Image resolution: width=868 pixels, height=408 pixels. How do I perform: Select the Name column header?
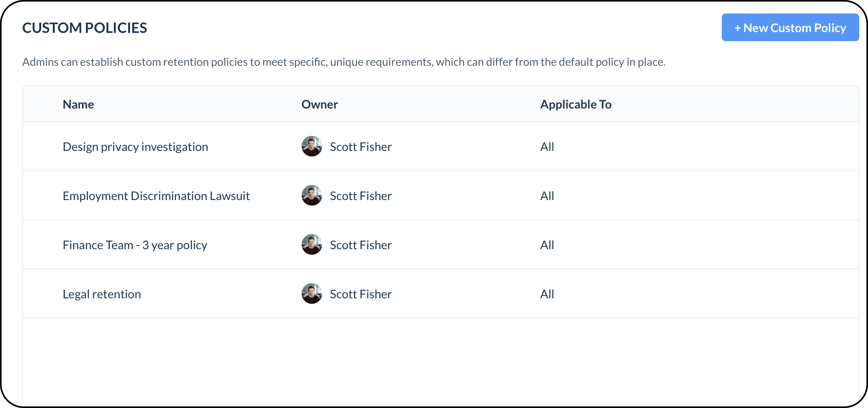(78, 104)
